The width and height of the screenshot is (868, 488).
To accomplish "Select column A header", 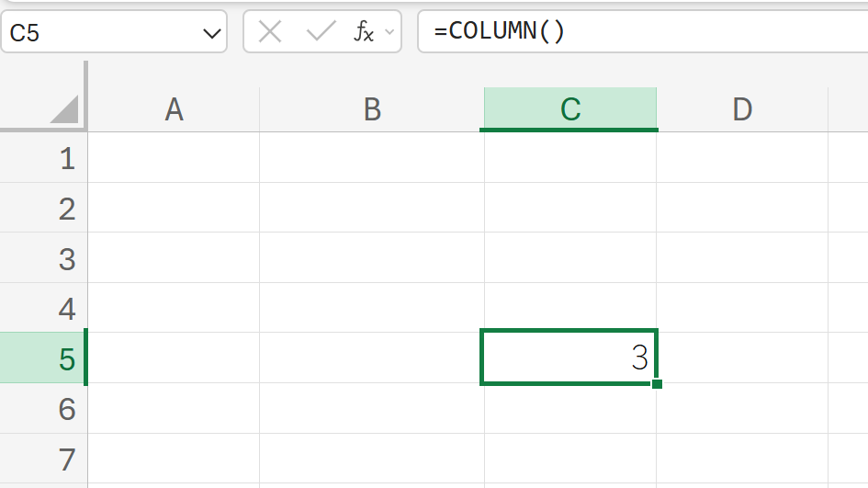I will pyautogui.click(x=174, y=110).
